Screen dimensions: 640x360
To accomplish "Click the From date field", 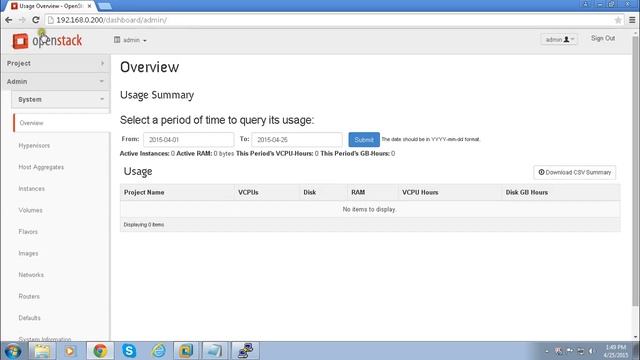I will point(189,140).
